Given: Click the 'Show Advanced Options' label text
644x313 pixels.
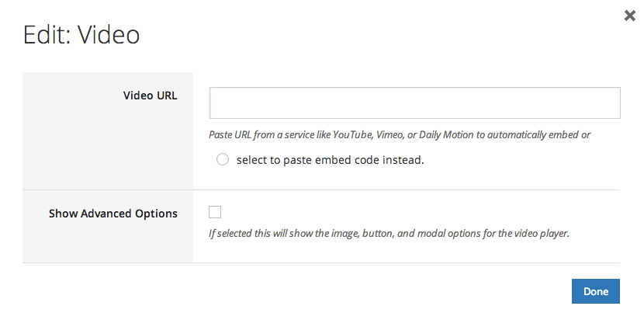Looking at the screenshot, I should click(113, 213).
